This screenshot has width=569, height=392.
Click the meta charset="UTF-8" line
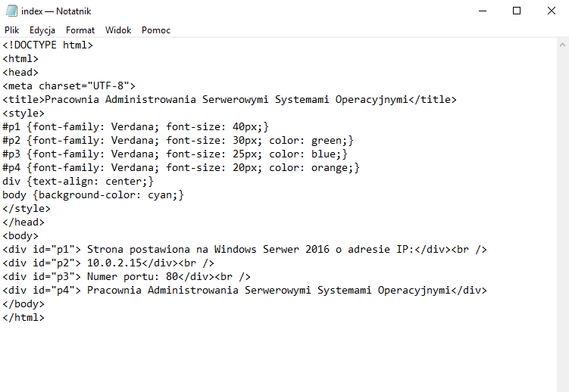click(x=69, y=86)
